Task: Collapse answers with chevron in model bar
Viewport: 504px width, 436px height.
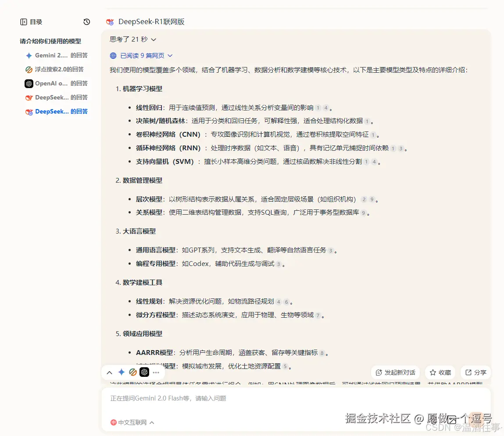Action: coord(110,372)
